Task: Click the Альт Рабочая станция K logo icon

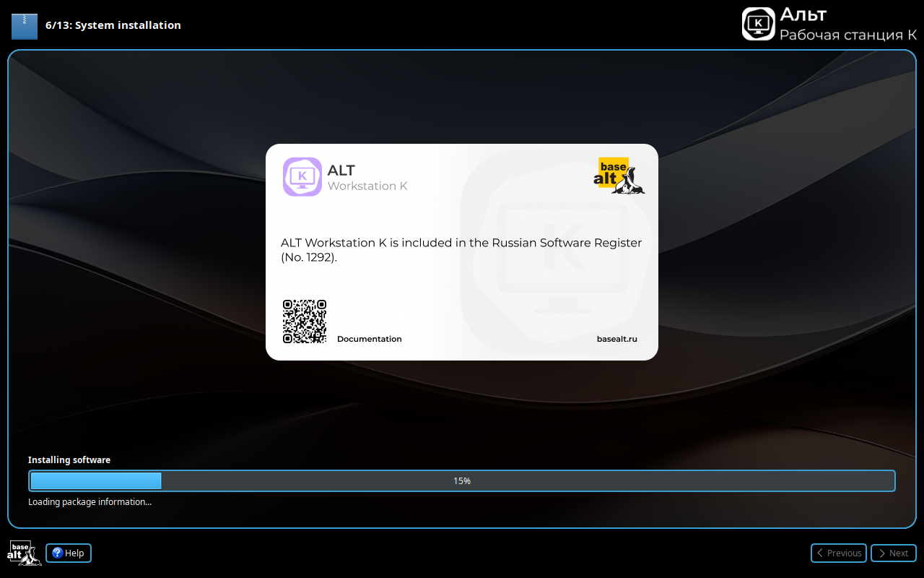Action: [758, 24]
